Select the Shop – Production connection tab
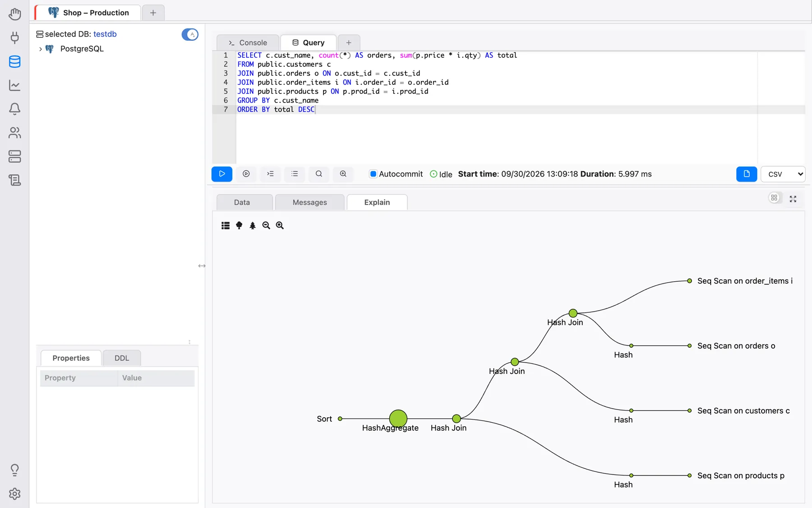The width and height of the screenshot is (812, 508). [88, 13]
